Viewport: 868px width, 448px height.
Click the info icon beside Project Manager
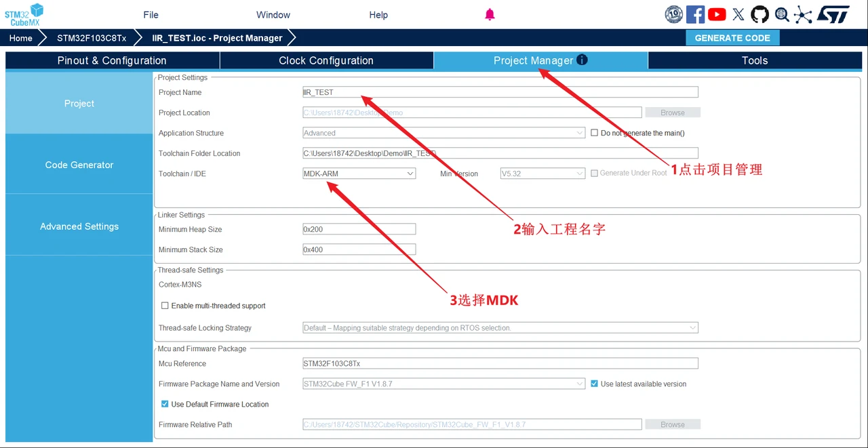[582, 60]
